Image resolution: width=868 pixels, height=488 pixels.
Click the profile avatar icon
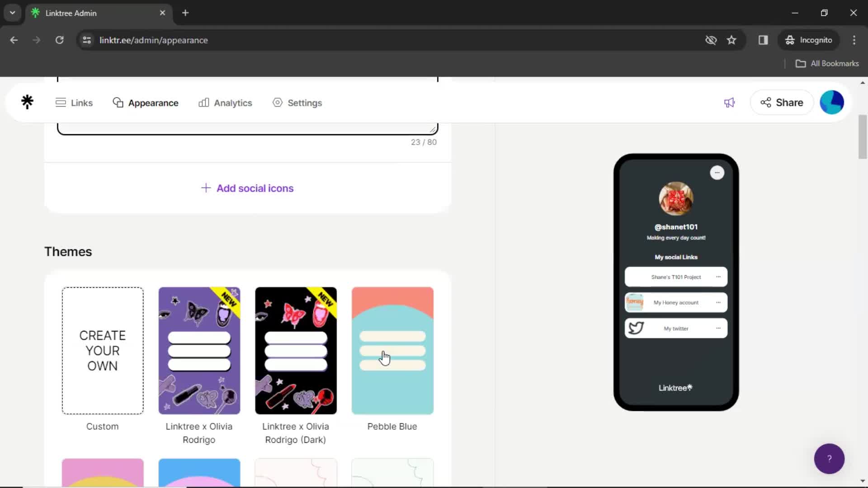pyautogui.click(x=832, y=102)
